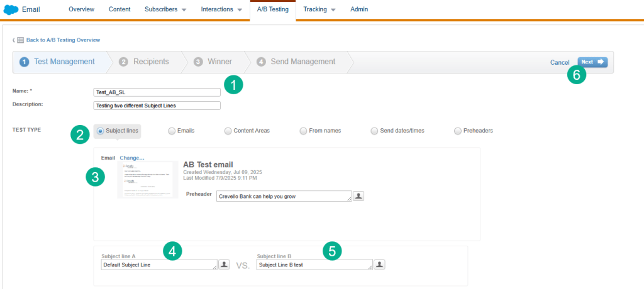Image resolution: width=644 pixels, height=289 pixels.
Task: Open the AB Test email thumbnail
Action: [x=147, y=180]
